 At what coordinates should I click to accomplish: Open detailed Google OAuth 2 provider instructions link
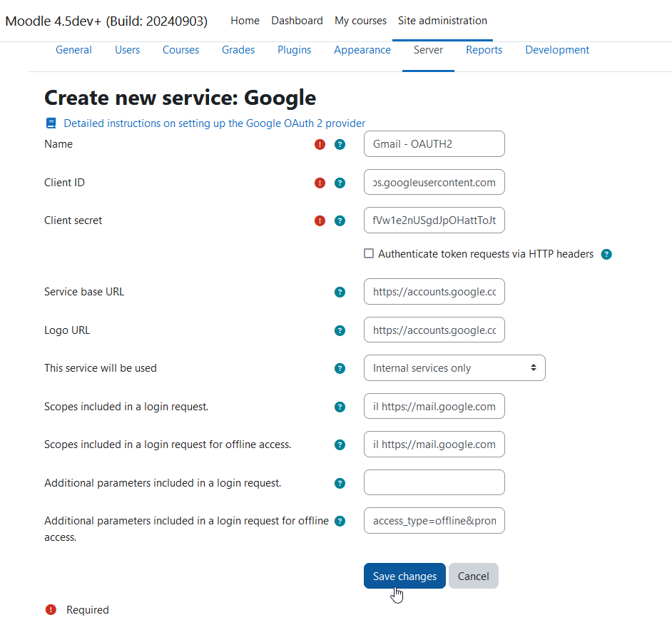click(x=214, y=123)
